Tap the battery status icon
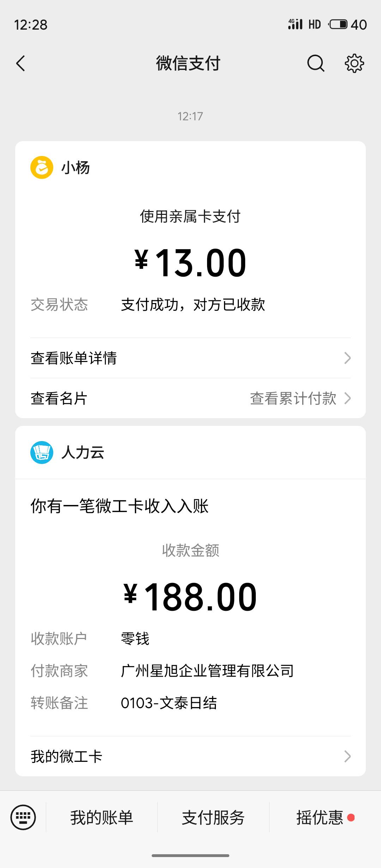 pyautogui.click(x=338, y=24)
